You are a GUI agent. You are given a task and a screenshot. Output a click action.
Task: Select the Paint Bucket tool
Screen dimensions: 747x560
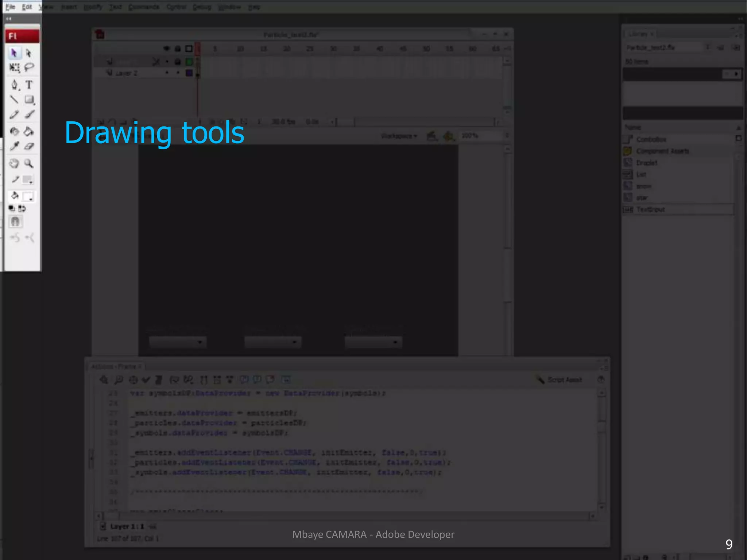(x=29, y=131)
